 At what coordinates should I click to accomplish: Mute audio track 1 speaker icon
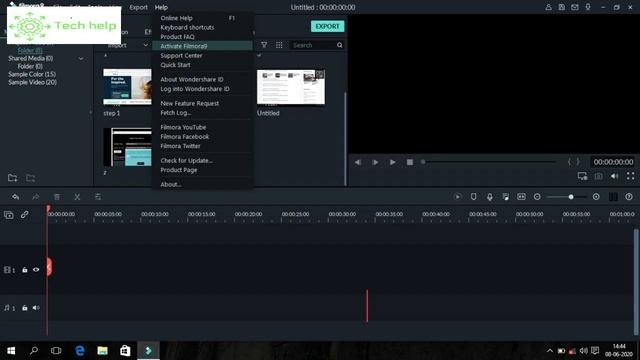[x=36, y=308]
